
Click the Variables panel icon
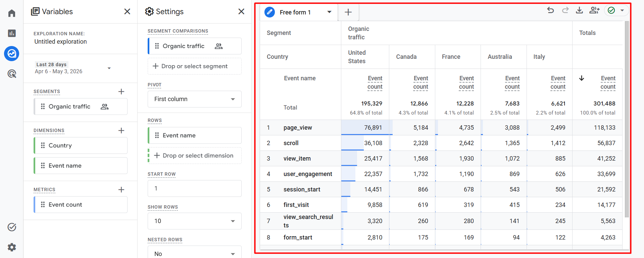pos(35,11)
